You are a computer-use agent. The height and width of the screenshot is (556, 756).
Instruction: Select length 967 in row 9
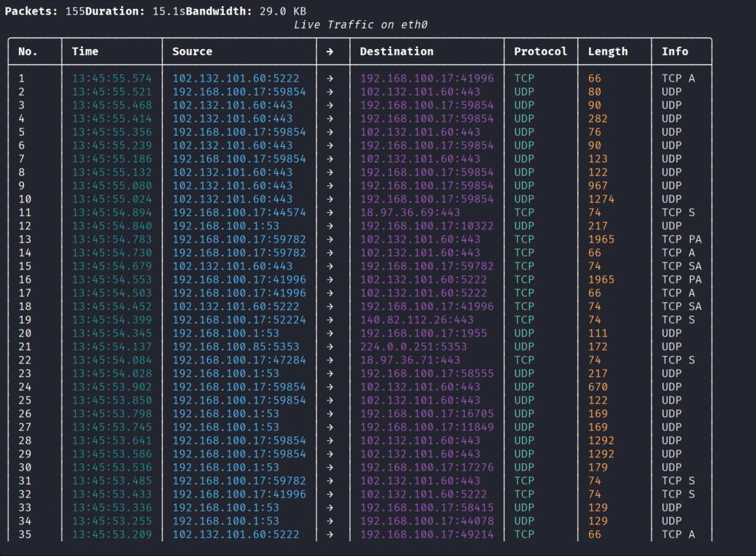[598, 186]
